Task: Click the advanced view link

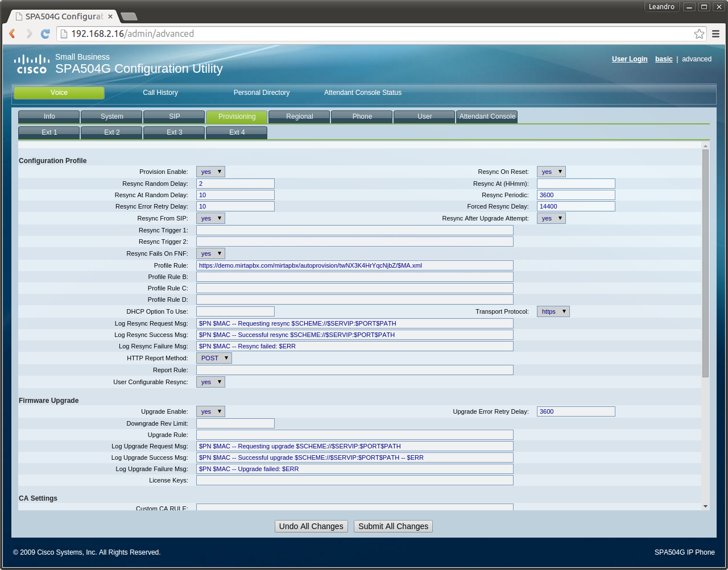Action: point(697,59)
